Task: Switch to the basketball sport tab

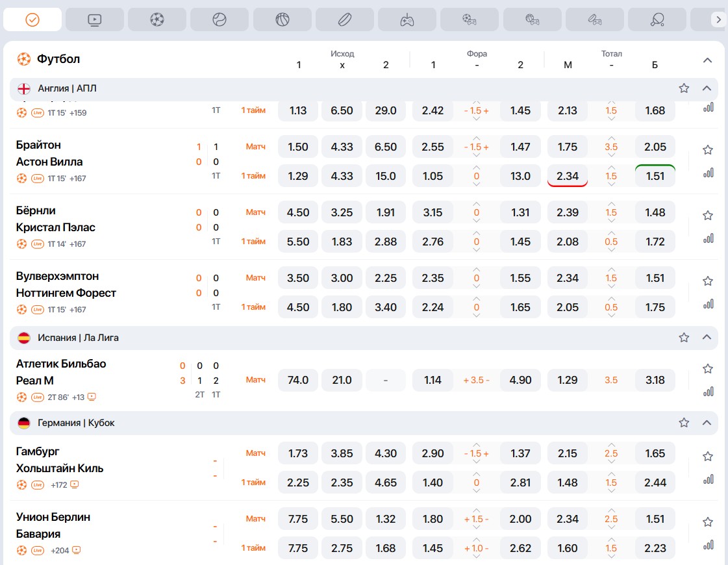Action: (282, 20)
